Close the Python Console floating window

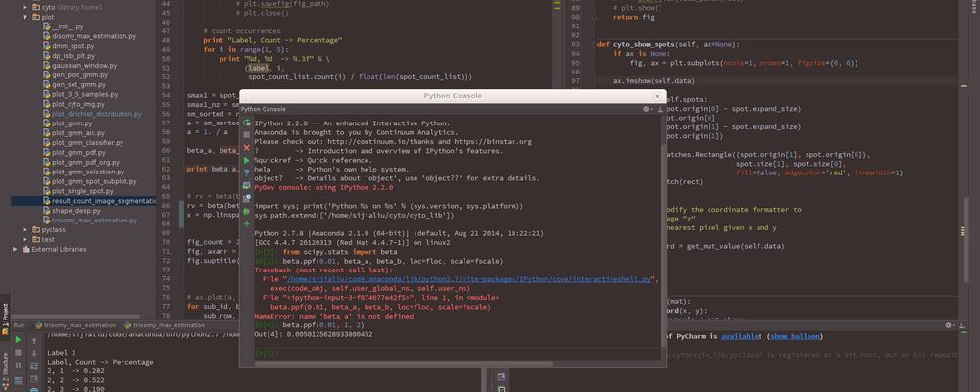coord(657,96)
